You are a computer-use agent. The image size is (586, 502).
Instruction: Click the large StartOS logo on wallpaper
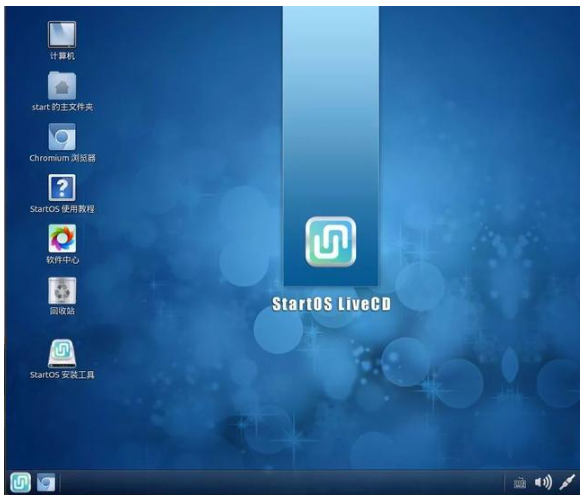[x=331, y=242]
